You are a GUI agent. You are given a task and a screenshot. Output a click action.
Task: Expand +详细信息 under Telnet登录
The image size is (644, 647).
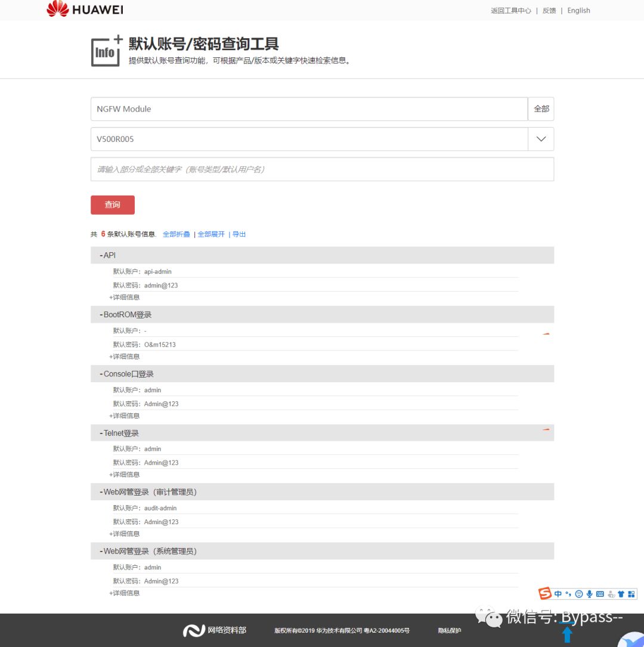124,475
